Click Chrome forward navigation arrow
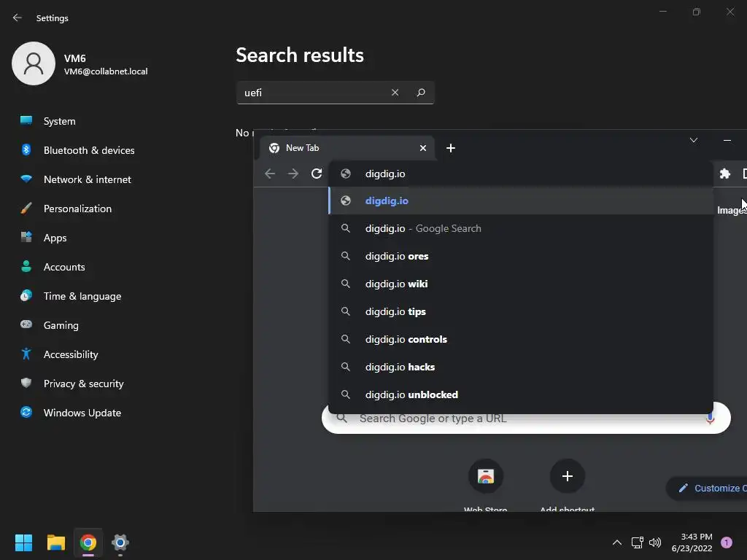747x560 pixels. coord(293,174)
